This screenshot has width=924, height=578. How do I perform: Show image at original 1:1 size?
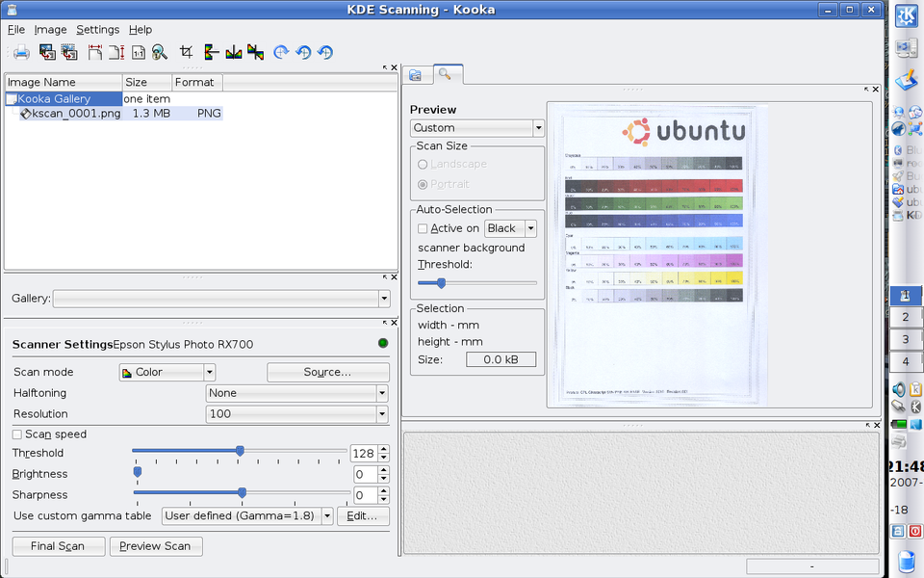(139, 52)
